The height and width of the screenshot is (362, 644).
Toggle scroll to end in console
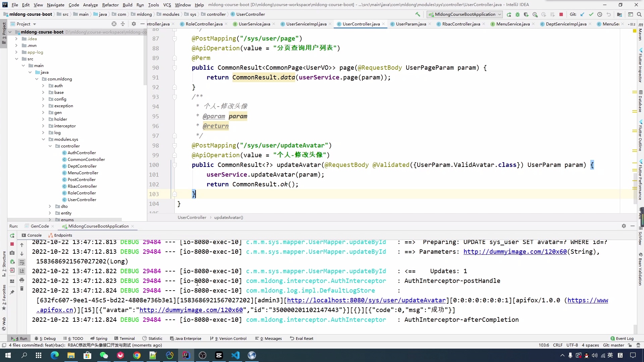pos(22,271)
